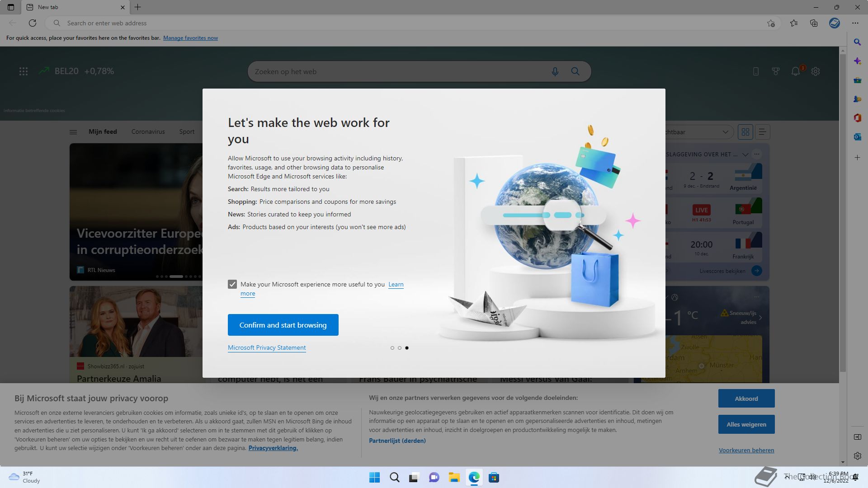Screen dimensions: 868x488
Task: Open sidebar settings gear at bottom
Action: [857, 456]
